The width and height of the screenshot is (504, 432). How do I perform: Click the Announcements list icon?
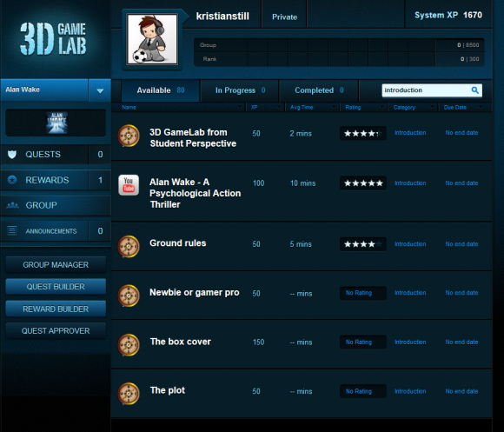[12, 231]
